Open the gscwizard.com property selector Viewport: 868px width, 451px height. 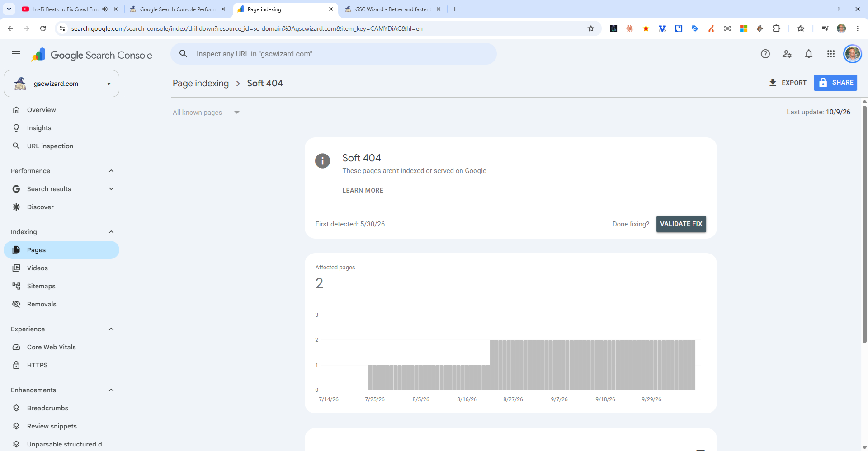61,84
